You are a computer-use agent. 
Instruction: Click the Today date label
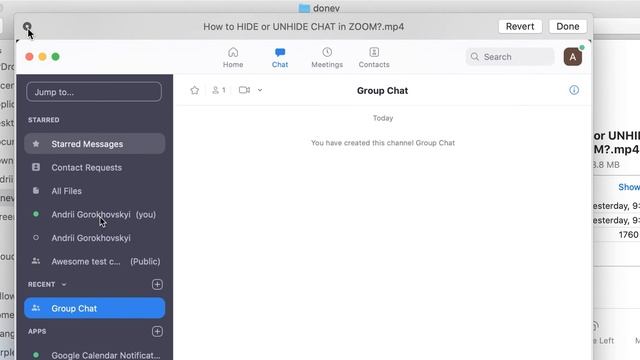383,118
